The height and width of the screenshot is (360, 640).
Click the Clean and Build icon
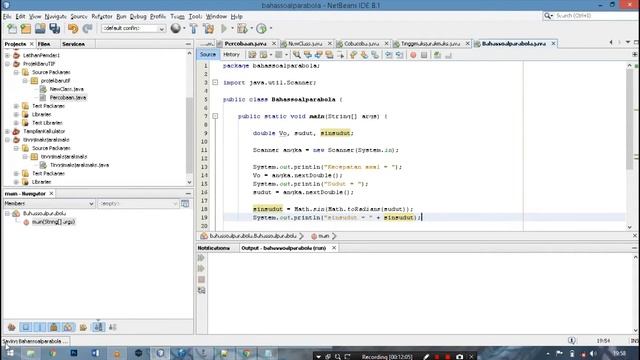[x=209, y=29]
